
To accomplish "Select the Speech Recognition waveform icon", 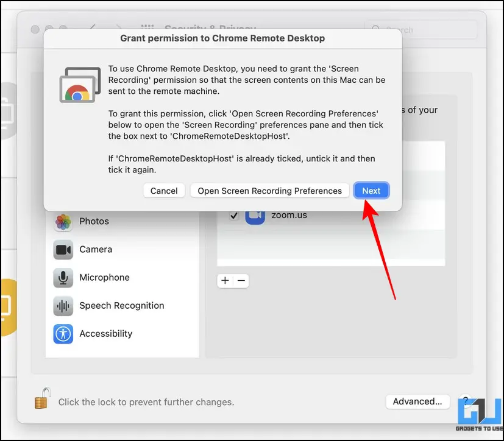I will pos(63,306).
